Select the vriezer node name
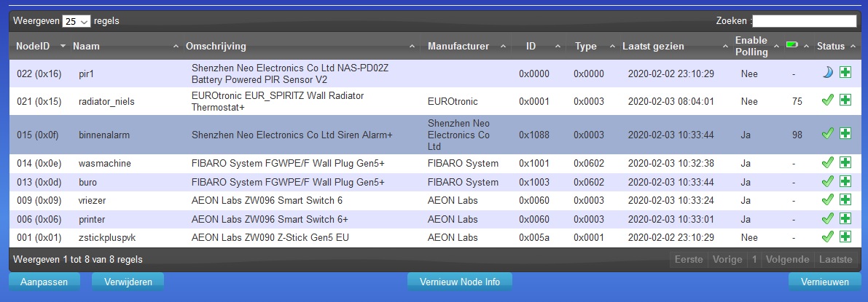 [92, 200]
